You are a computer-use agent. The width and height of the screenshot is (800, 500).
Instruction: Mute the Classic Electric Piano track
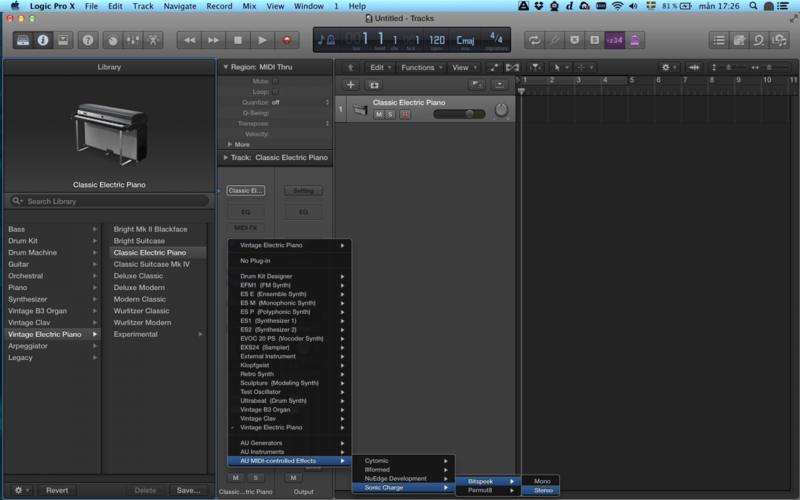coord(379,114)
